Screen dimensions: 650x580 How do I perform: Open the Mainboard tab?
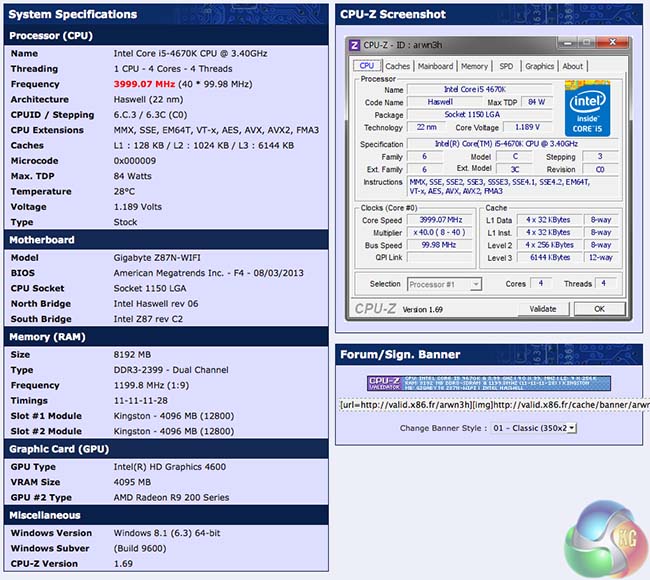(435, 67)
